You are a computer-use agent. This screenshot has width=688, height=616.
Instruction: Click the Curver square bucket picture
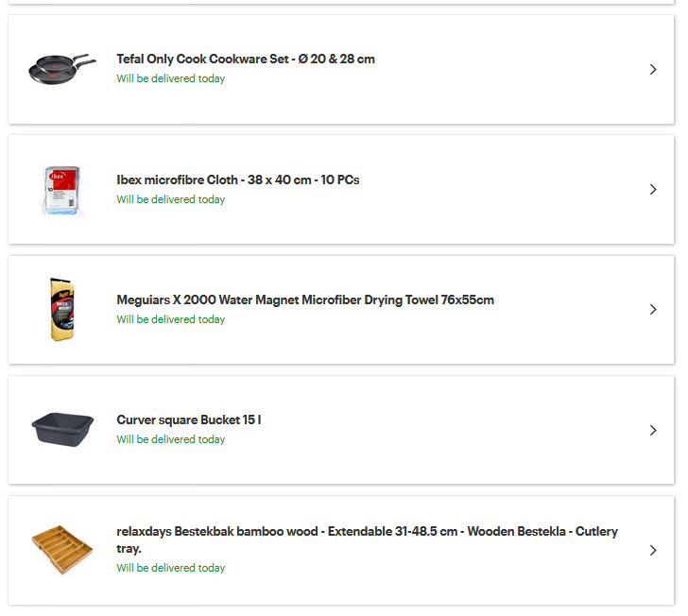coord(61,429)
